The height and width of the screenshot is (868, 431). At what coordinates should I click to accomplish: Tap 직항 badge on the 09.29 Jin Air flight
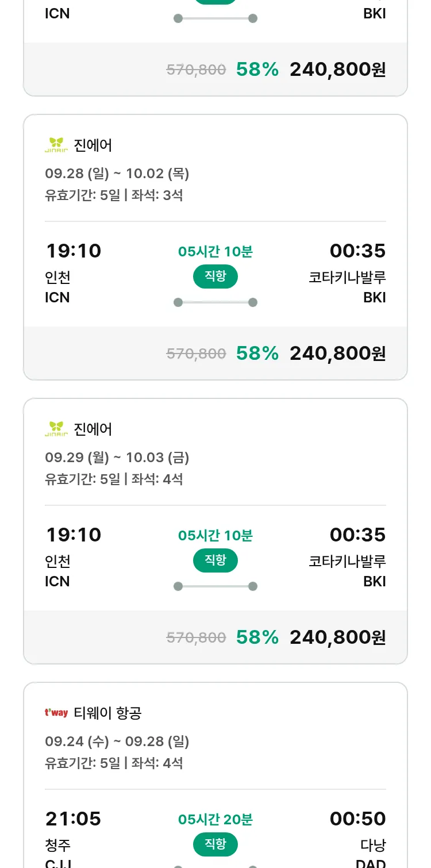pos(215,560)
